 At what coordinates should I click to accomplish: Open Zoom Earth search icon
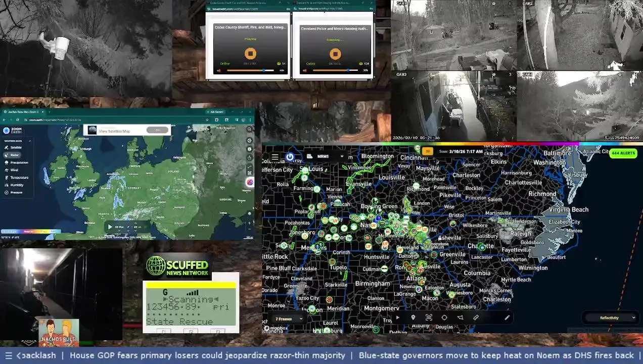point(249,129)
